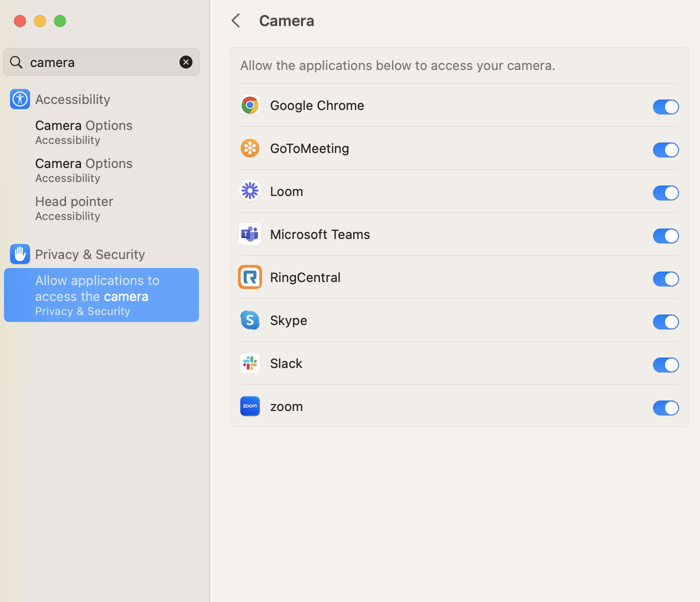The width and height of the screenshot is (700, 602).
Task: Click the Accessibility section heading
Action: click(x=72, y=99)
